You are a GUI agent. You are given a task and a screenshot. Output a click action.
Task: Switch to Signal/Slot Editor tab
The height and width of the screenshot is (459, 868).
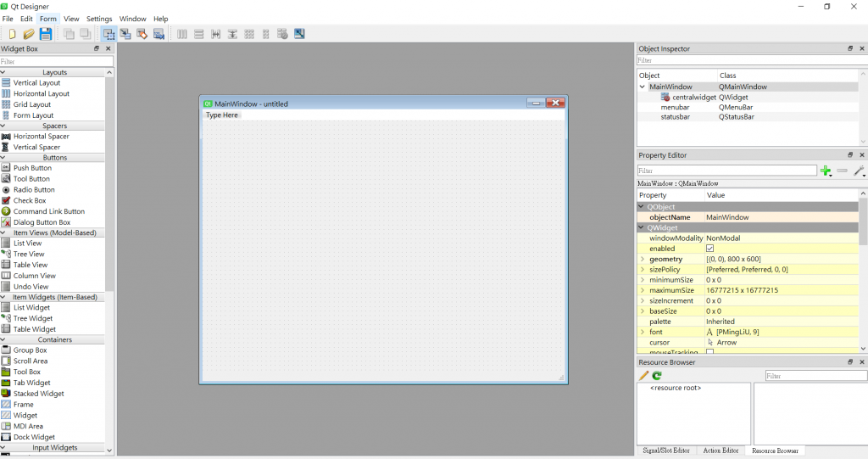coord(666,451)
